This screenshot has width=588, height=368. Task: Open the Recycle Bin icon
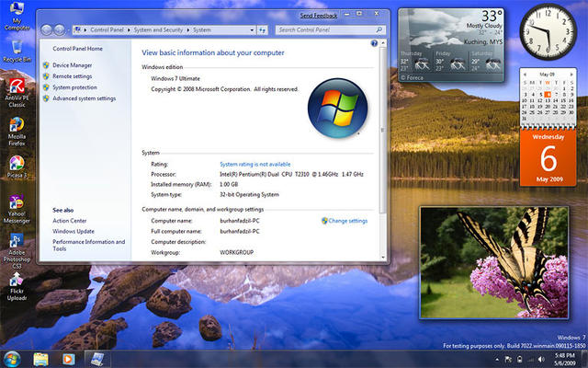coord(17,51)
